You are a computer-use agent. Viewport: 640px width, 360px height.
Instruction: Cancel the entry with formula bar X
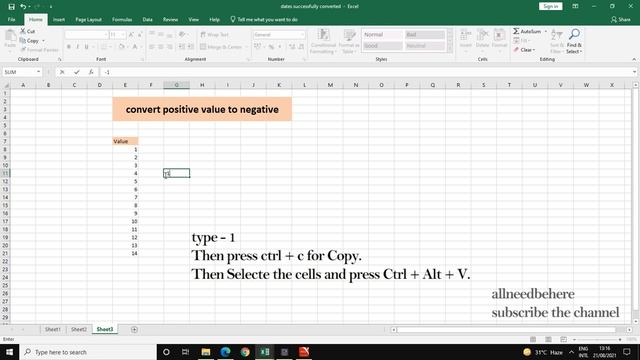(62, 72)
